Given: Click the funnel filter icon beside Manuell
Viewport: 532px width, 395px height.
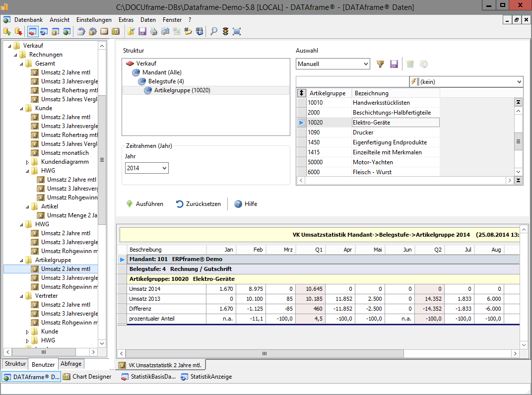Looking at the screenshot, I should point(381,64).
